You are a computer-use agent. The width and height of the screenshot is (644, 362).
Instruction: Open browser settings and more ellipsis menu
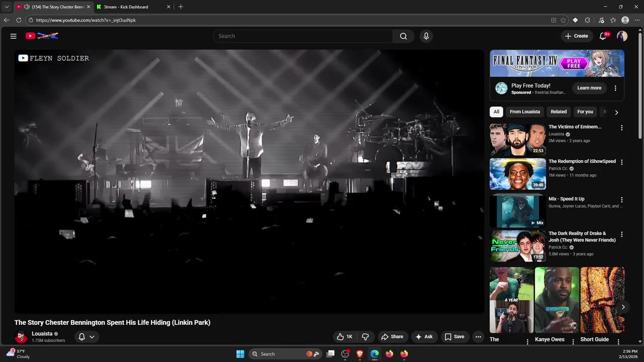[x=637, y=20]
